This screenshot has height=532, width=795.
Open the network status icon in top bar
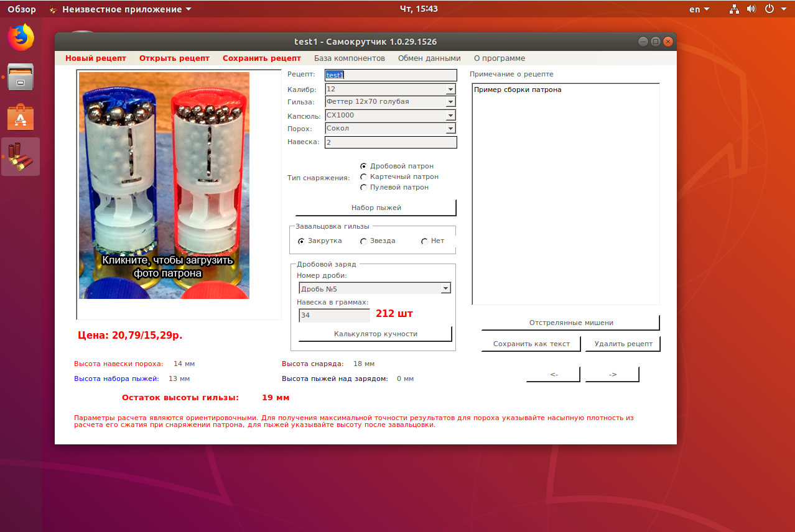point(734,9)
